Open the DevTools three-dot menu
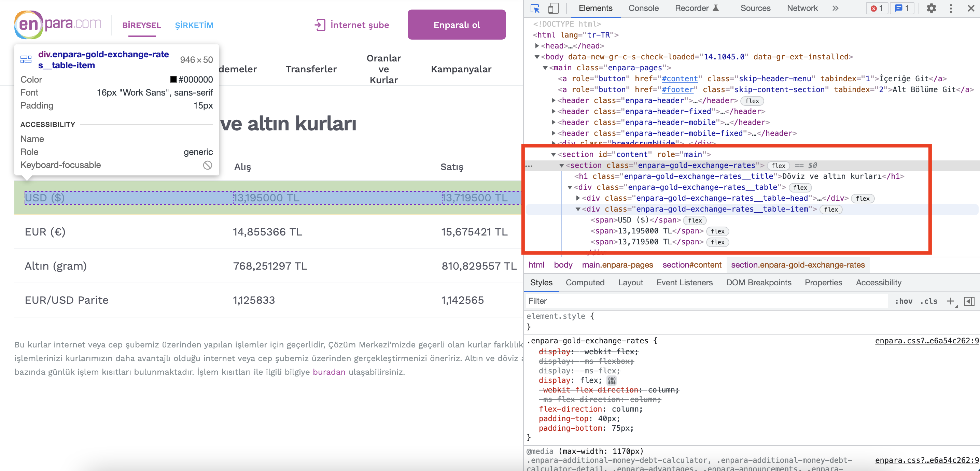The width and height of the screenshot is (980, 471). [x=951, y=9]
